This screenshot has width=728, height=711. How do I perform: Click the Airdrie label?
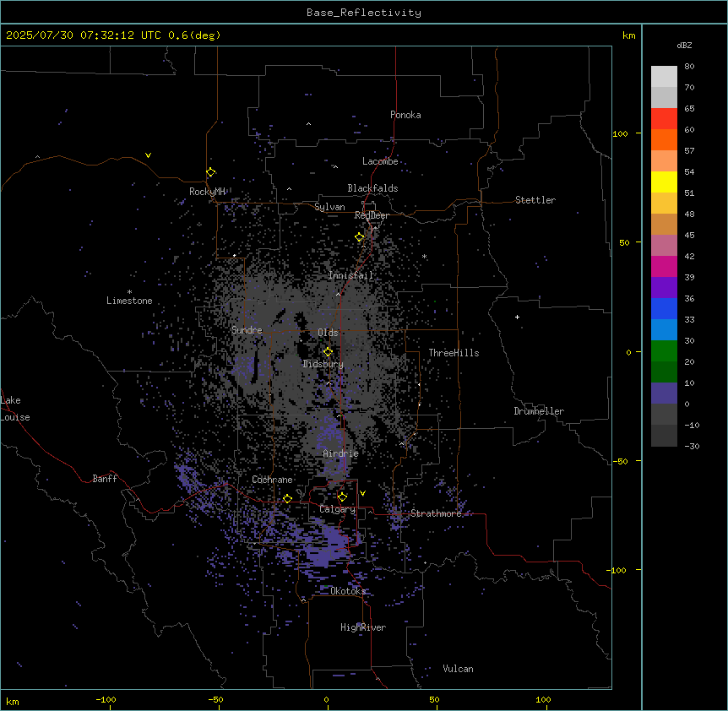click(341, 453)
